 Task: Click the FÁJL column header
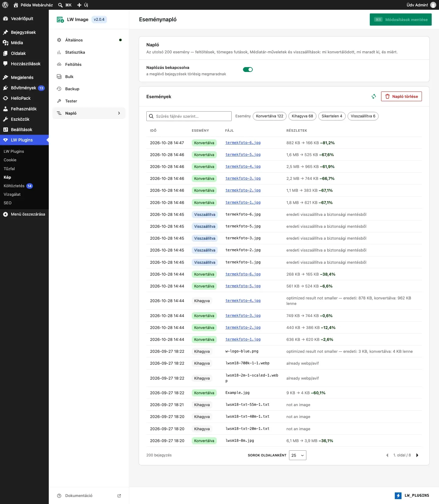230,130
